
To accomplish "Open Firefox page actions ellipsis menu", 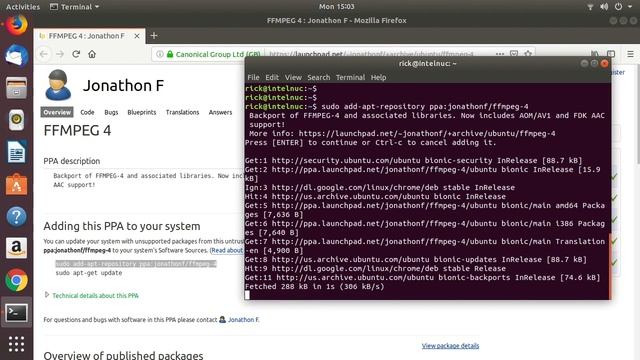I will 500,54.
